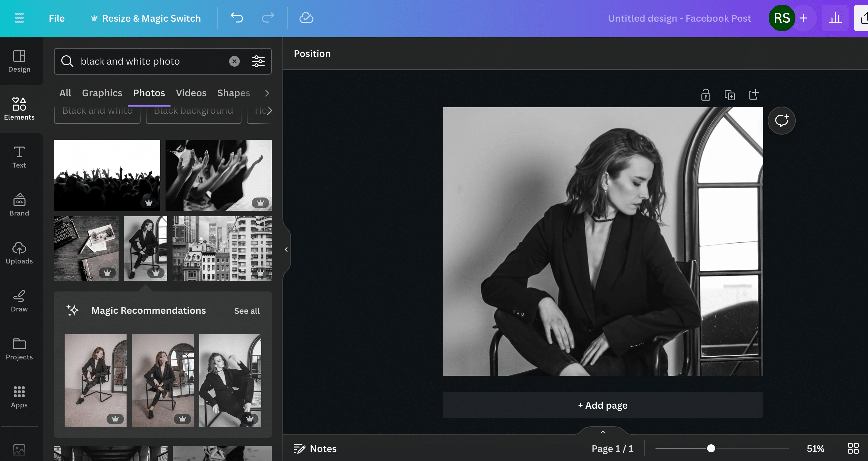Open the Notes panel
The width and height of the screenshot is (868, 461).
click(x=315, y=449)
